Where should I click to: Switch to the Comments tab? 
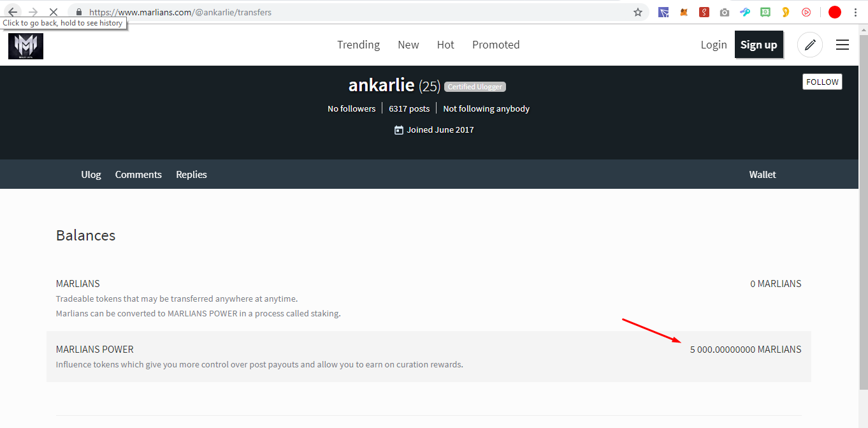[x=138, y=174]
